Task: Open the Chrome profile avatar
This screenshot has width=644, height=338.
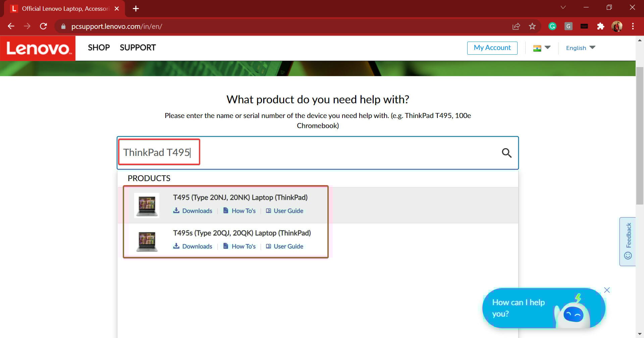Action: point(617,26)
